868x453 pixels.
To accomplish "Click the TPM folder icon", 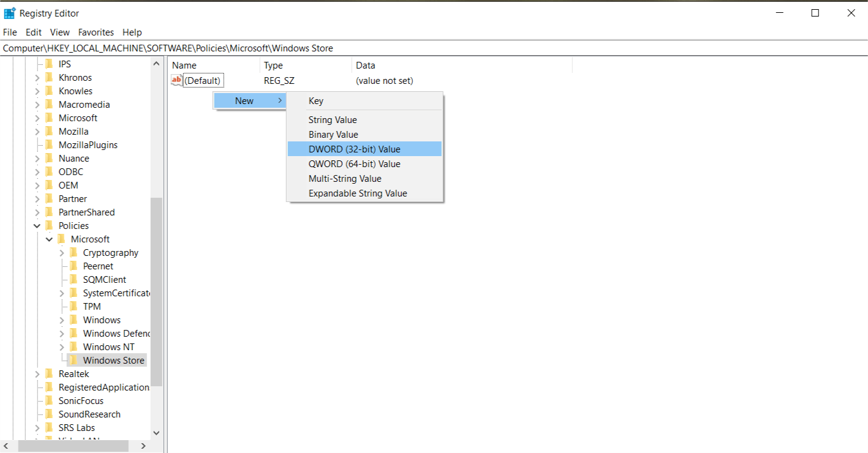I will click(x=74, y=306).
